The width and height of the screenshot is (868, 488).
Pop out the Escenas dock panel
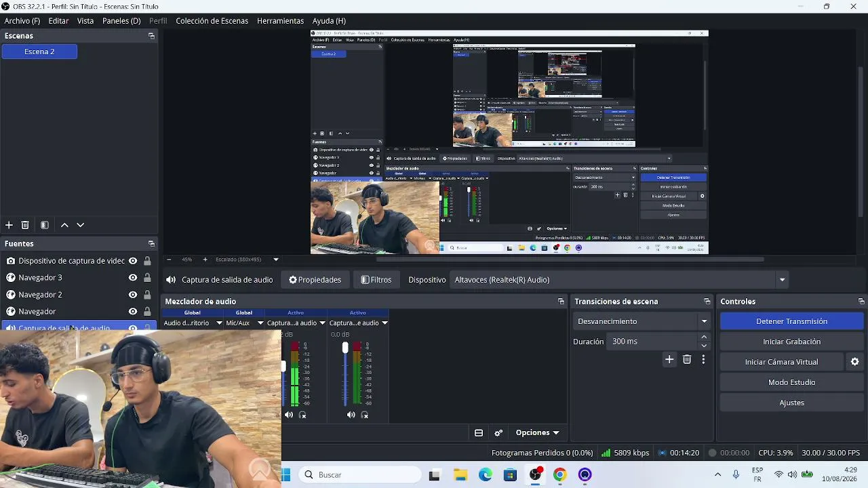[151, 36]
